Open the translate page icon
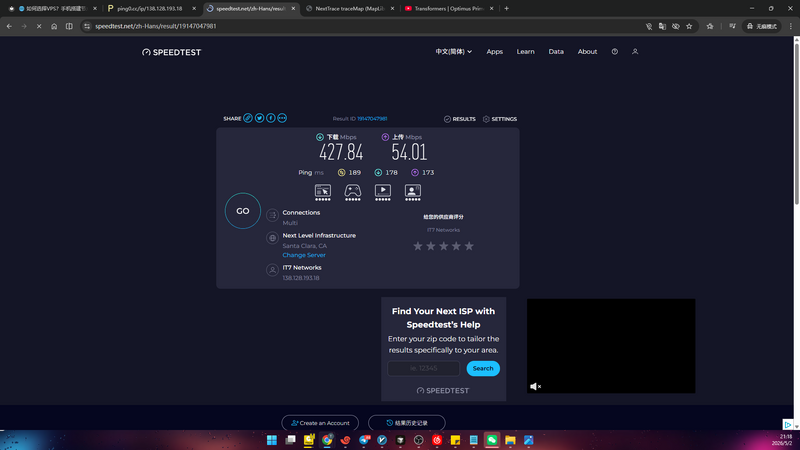800x450 pixels. (x=662, y=26)
